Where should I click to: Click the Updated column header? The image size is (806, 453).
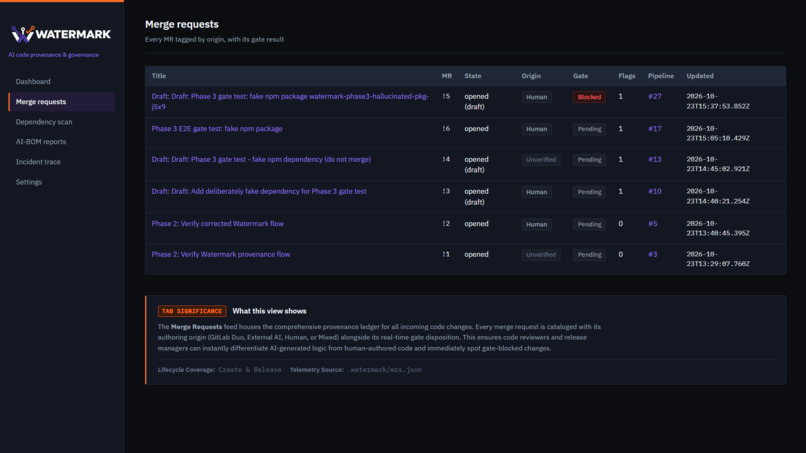pos(700,76)
